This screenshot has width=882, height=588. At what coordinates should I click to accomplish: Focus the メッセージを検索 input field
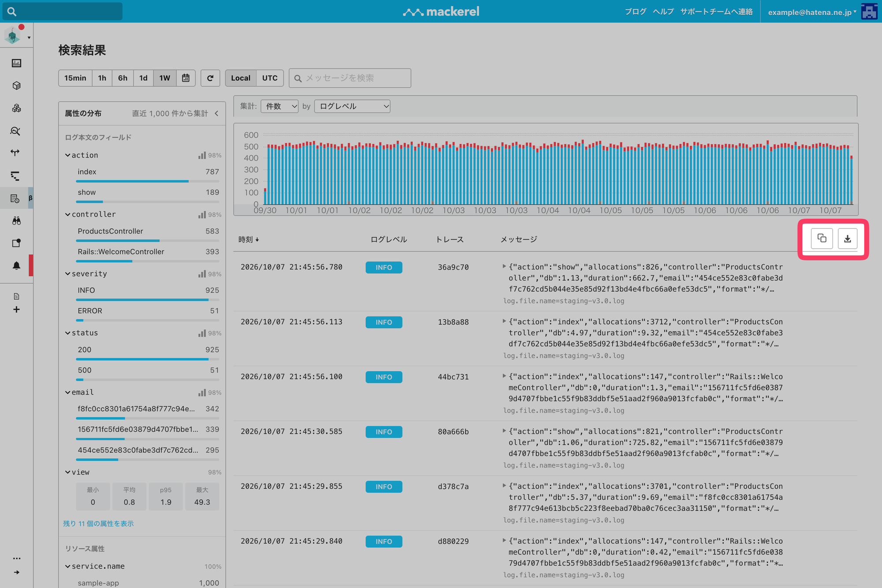[x=350, y=78]
